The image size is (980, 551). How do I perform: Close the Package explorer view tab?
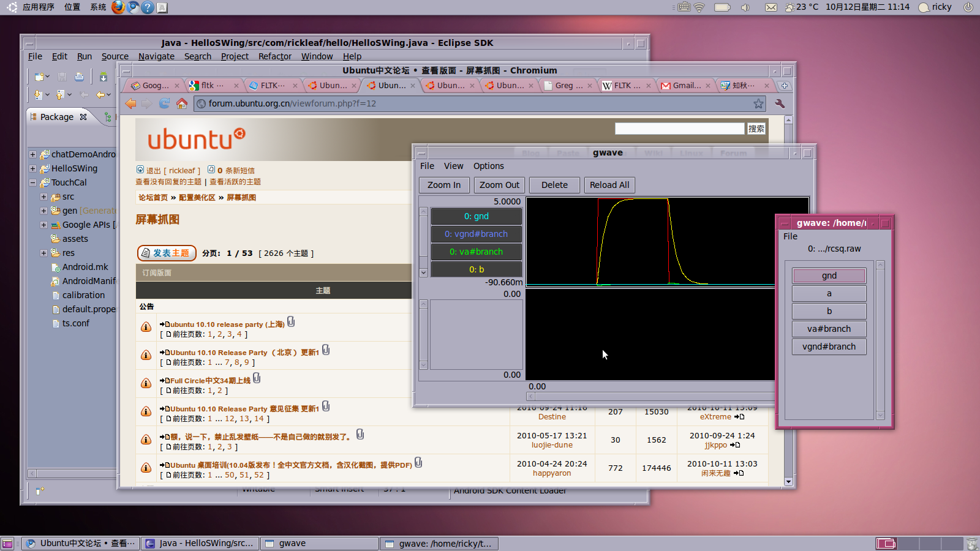coord(83,117)
